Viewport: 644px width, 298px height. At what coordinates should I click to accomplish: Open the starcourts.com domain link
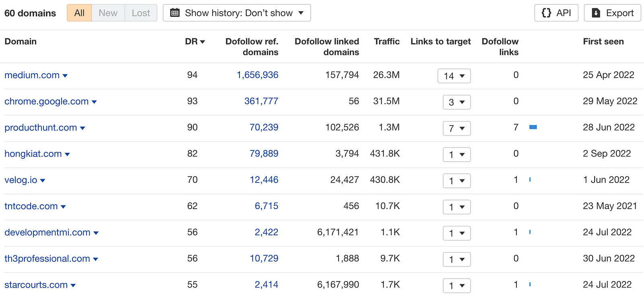pos(36,284)
